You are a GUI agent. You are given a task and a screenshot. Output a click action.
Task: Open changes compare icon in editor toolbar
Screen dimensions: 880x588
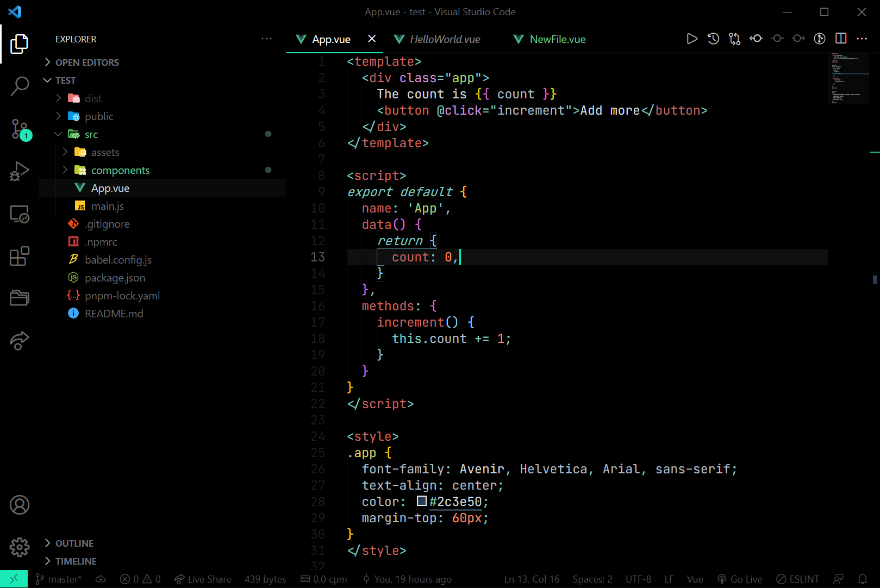(734, 39)
